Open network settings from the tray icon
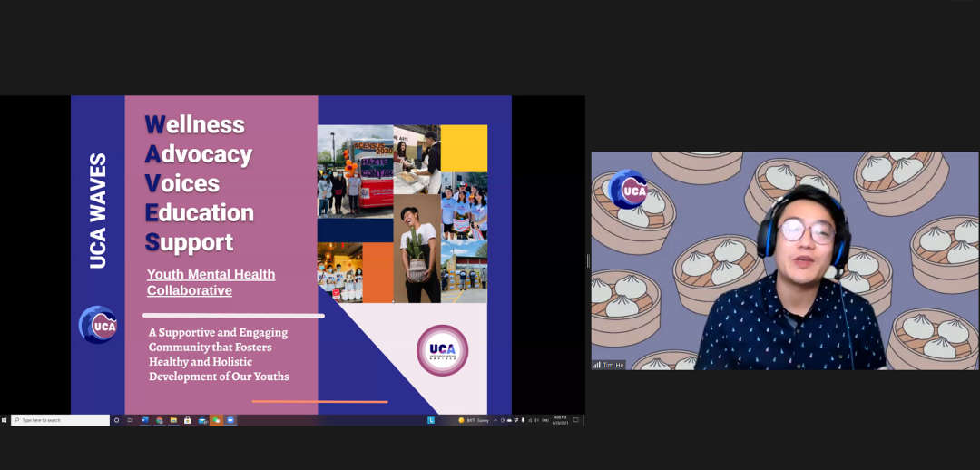This screenshot has height=470, width=980. 530,420
